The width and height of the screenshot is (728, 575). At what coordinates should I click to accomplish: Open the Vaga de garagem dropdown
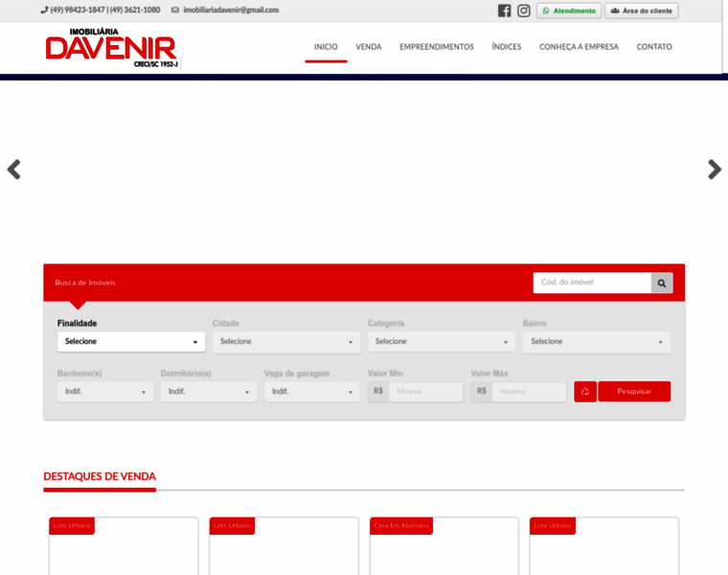point(312,392)
